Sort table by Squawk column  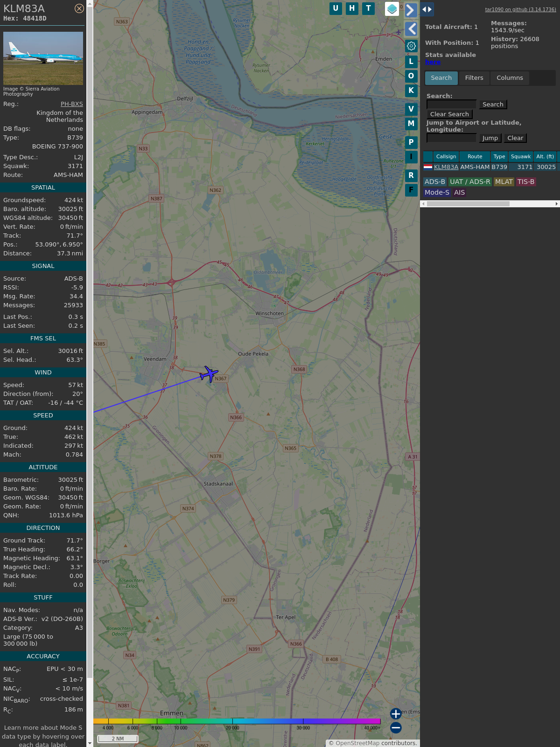pyautogui.click(x=521, y=157)
